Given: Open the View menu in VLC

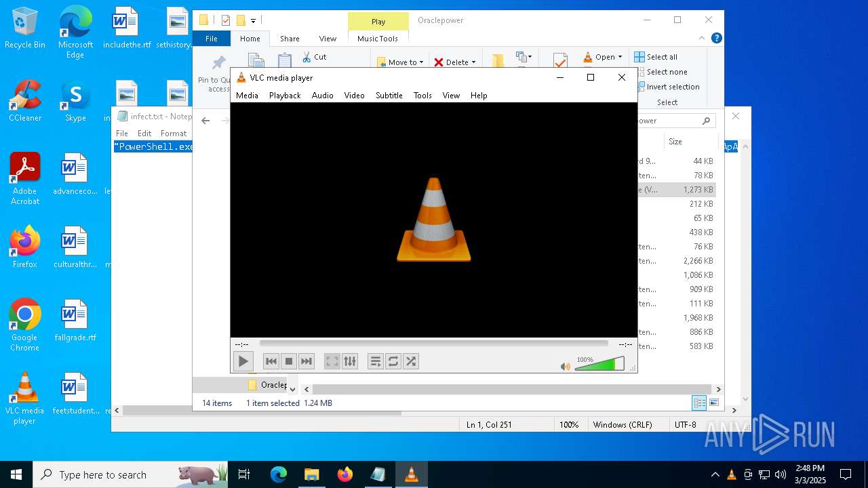Looking at the screenshot, I should [x=452, y=96].
